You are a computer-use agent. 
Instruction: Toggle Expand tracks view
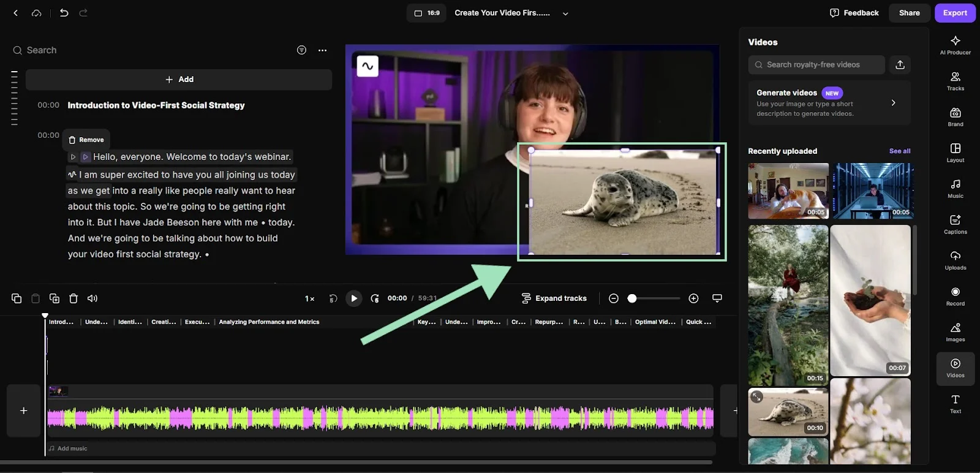click(554, 298)
